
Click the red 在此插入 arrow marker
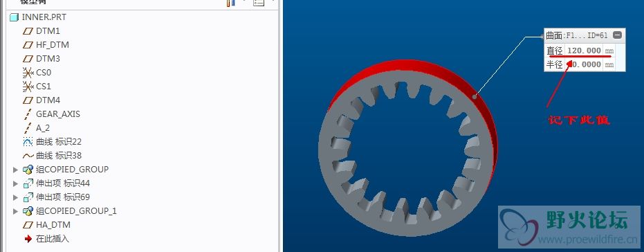click(28, 238)
